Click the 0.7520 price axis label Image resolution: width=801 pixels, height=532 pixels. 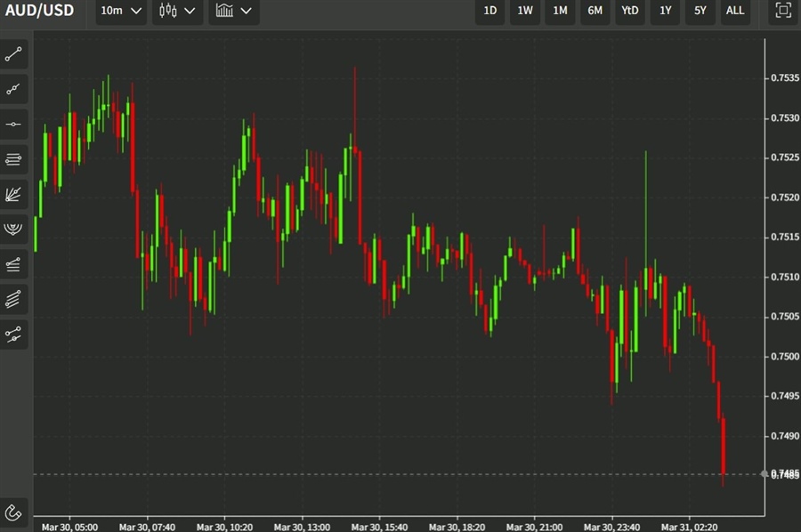[x=785, y=197]
